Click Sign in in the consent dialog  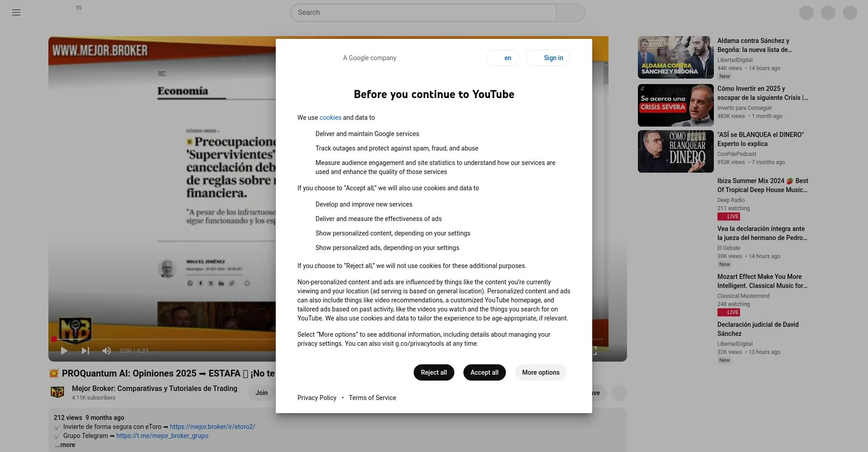548,58
